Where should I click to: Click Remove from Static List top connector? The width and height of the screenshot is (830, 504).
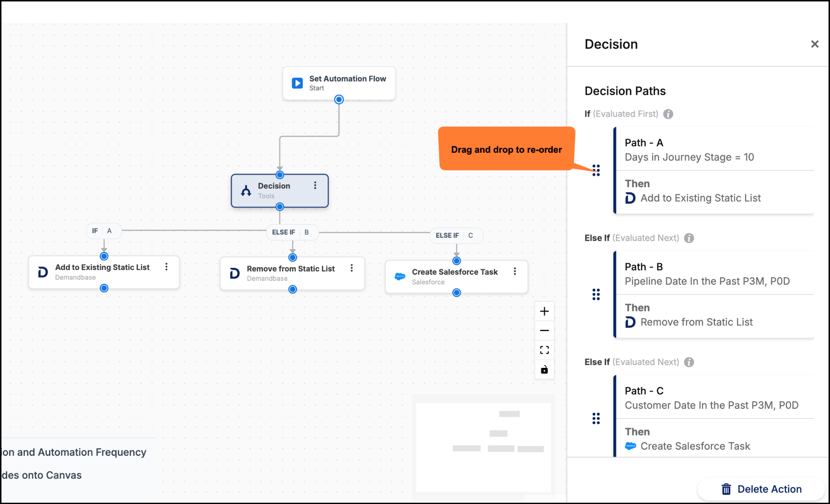[x=292, y=257]
